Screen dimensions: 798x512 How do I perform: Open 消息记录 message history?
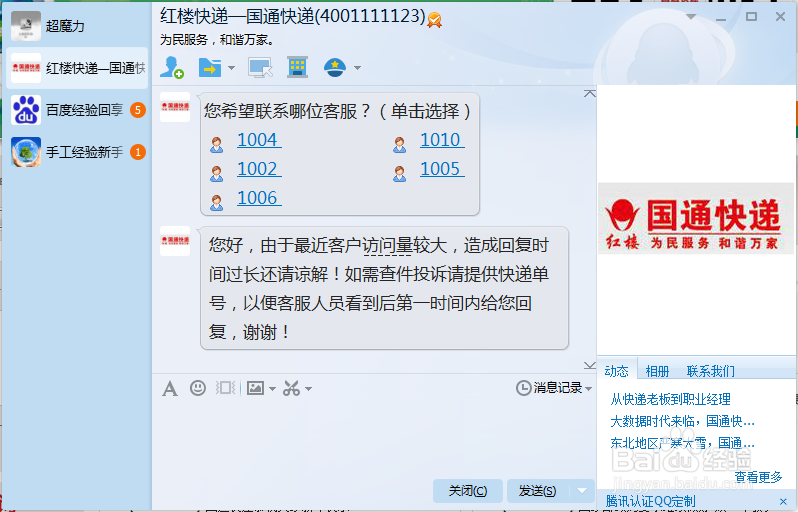(549, 388)
